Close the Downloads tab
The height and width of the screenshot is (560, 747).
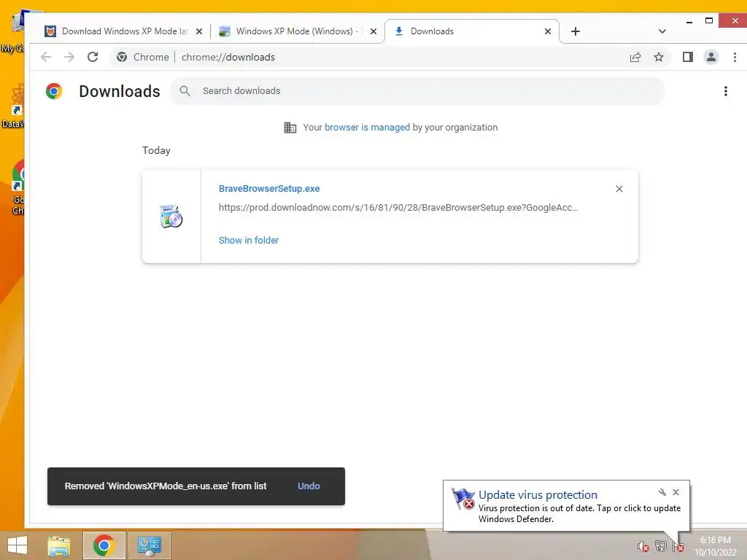click(548, 31)
